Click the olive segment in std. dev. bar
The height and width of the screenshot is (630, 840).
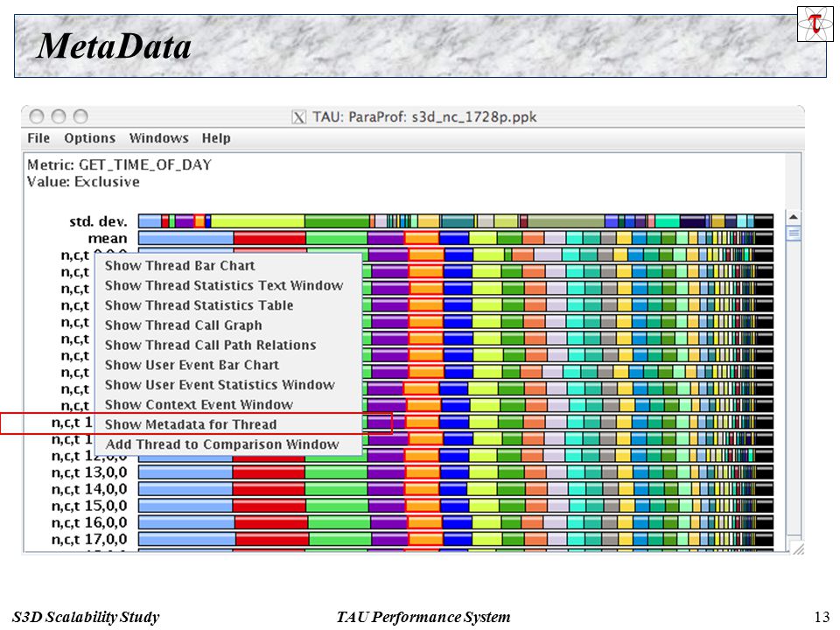[x=566, y=221]
